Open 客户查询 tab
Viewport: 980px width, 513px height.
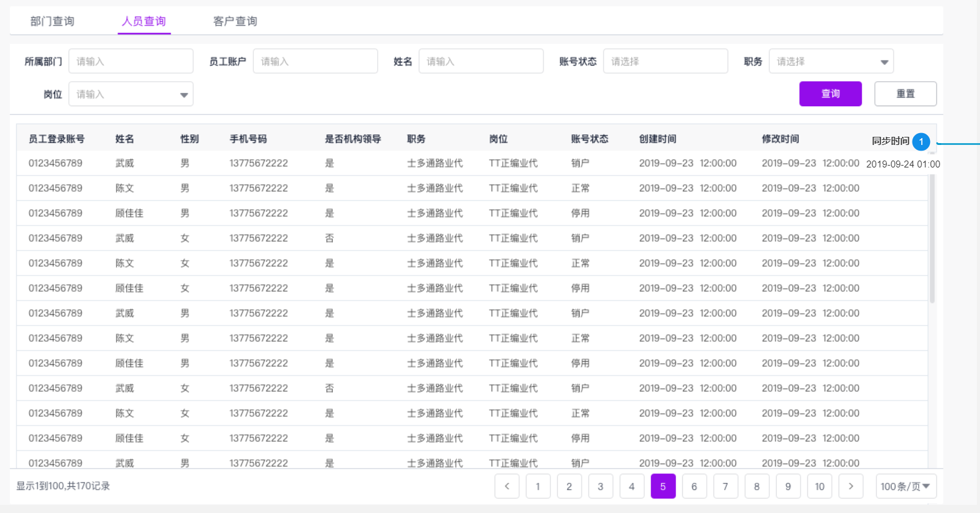pos(235,21)
